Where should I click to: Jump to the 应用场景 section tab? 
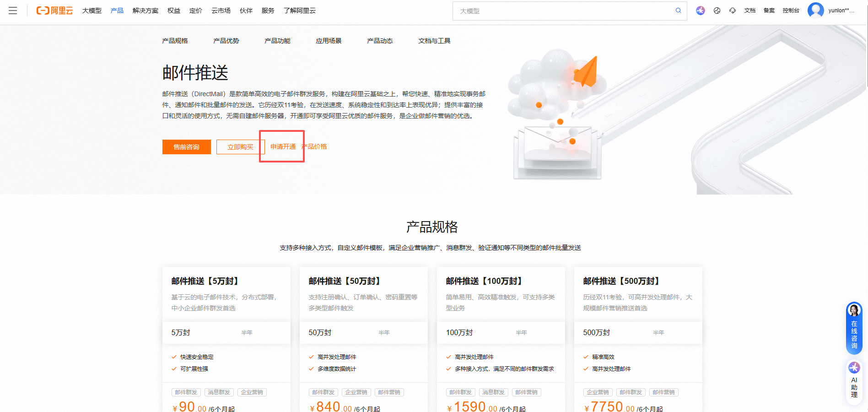pos(329,41)
